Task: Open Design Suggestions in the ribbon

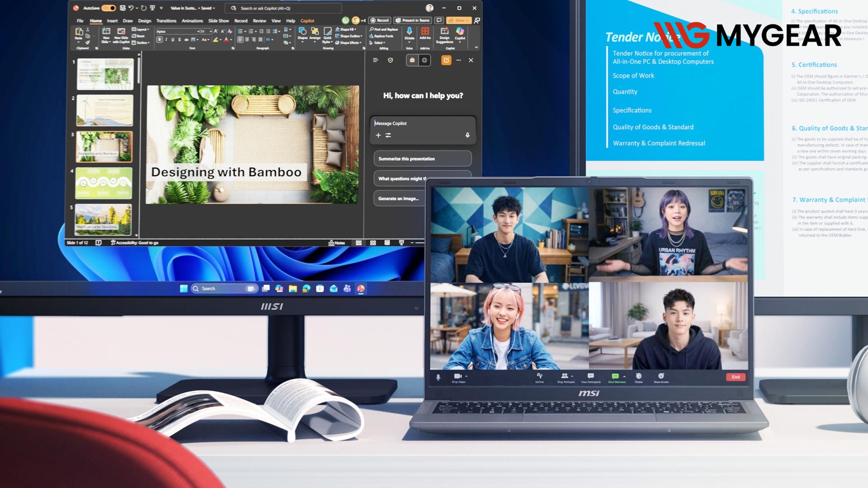Action: tap(444, 35)
